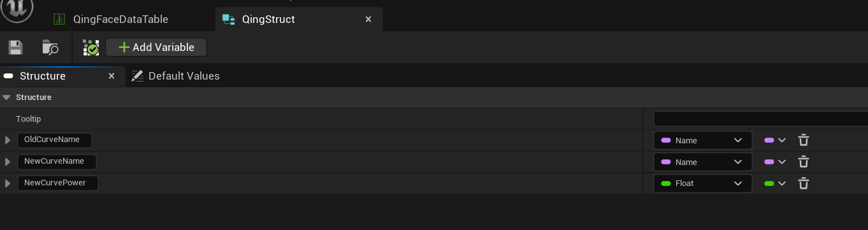Image resolution: width=868 pixels, height=230 pixels.
Task: Expand the OldCurveName row details
Action: tap(8, 140)
